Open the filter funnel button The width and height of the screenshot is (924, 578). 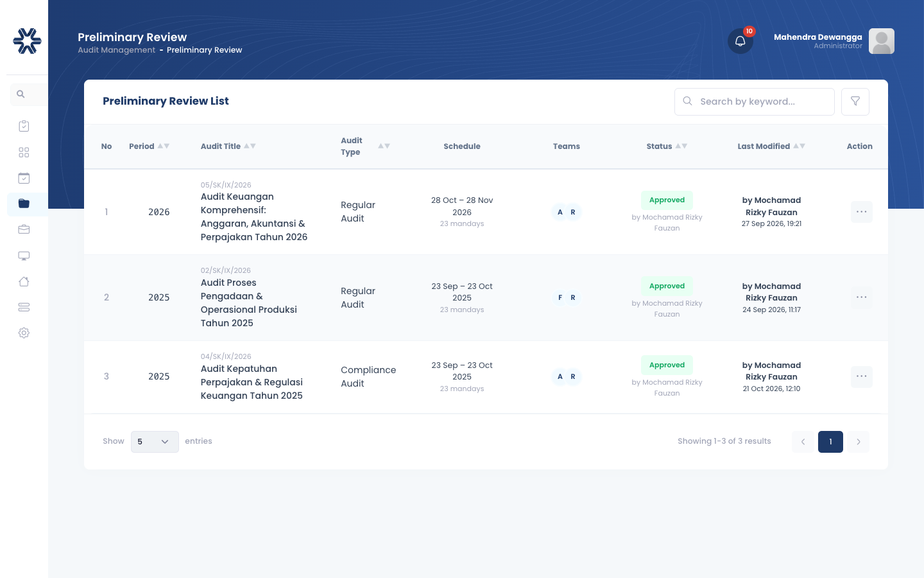coord(855,101)
